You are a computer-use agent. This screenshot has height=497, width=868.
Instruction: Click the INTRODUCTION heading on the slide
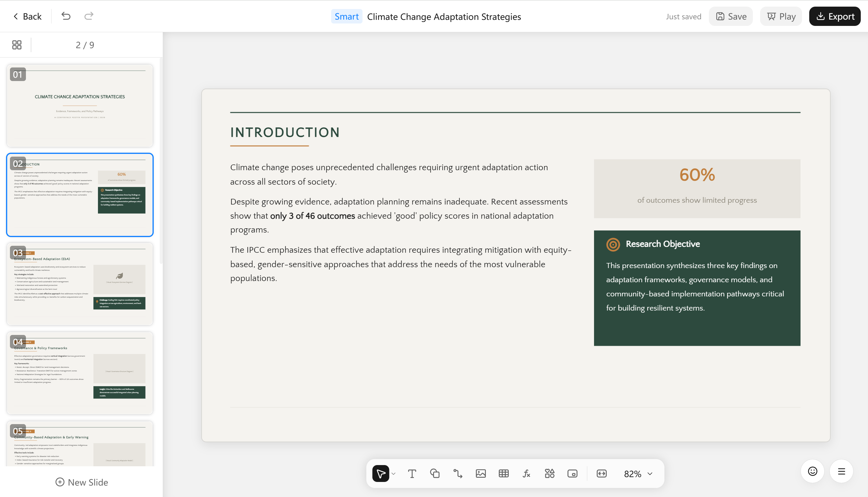point(285,133)
